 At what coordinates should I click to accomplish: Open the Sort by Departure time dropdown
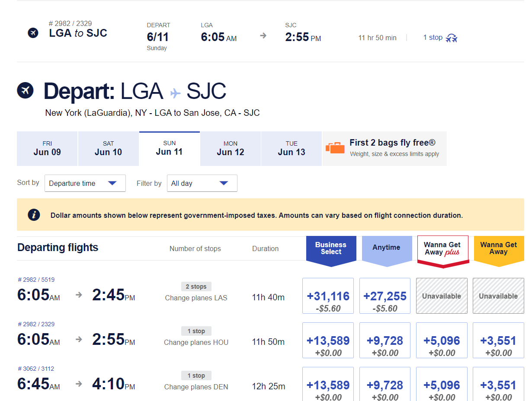[x=85, y=183]
